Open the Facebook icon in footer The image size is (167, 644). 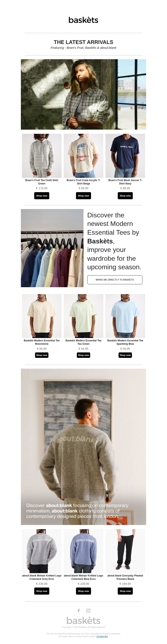click(x=79, y=610)
